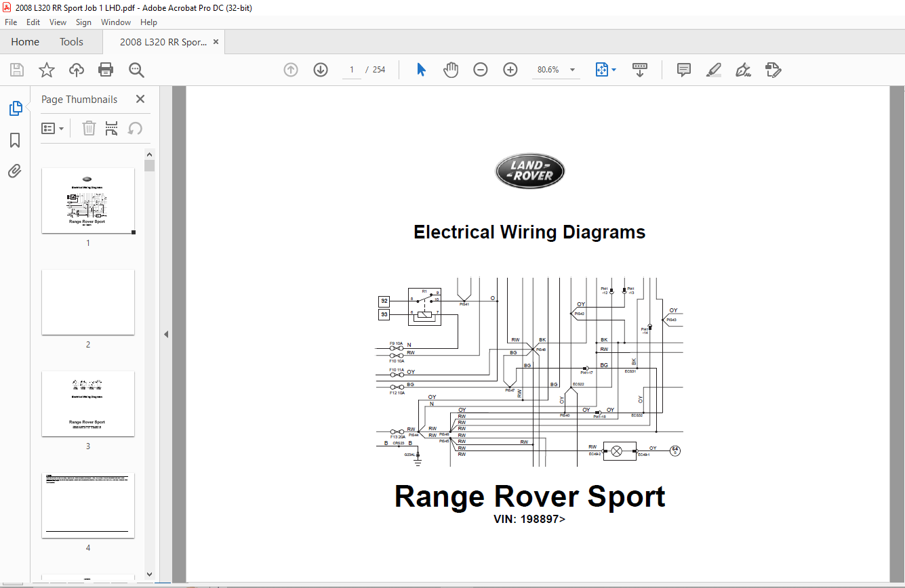Expand fit page options dropdown arrow
Image resolution: width=905 pixels, height=588 pixels.
(x=614, y=70)
